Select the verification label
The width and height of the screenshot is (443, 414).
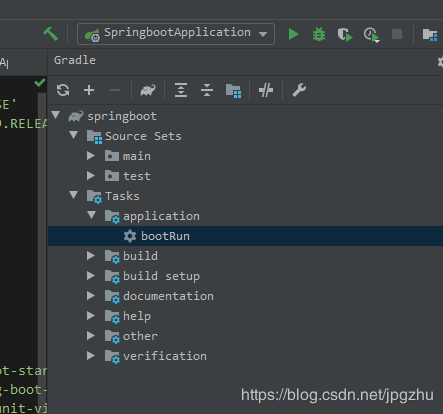tap(165, 356)
